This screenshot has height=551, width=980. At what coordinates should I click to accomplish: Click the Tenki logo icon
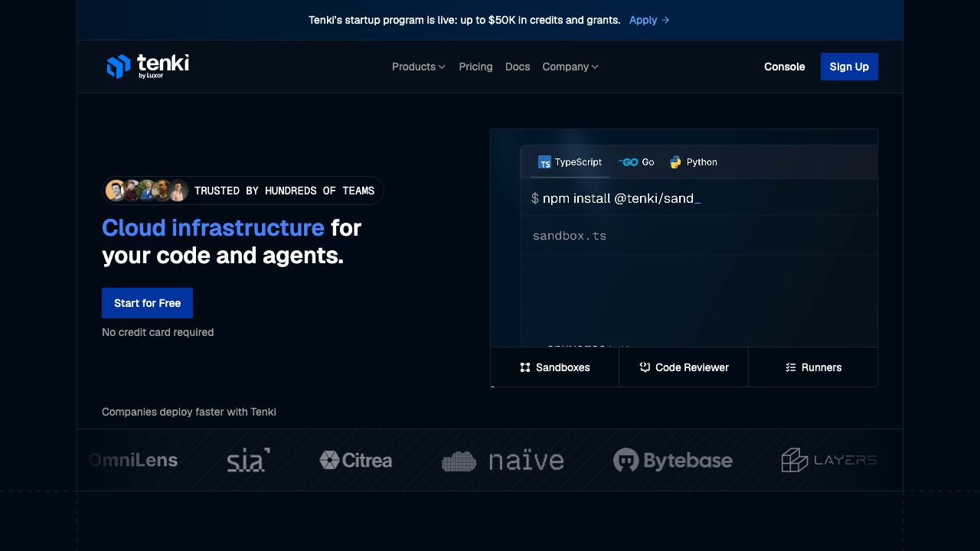[x=119, y=67]
